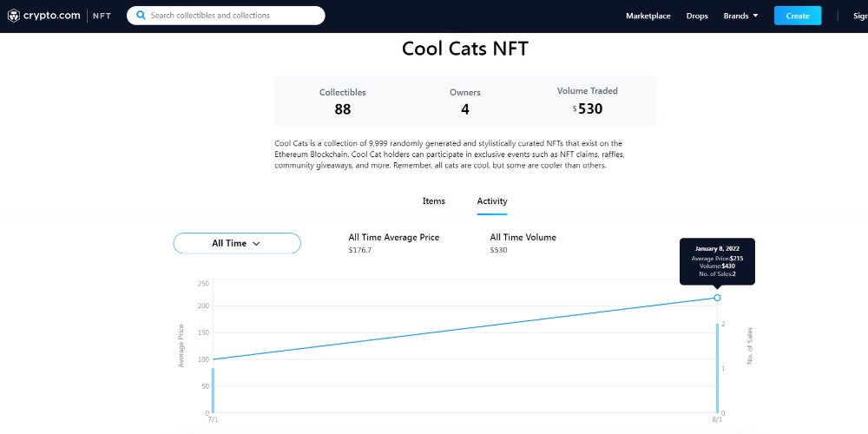Open the Marketplace page
Image resolution: width=868 pixels, height=434 pixels.
[x=648, y=16]
